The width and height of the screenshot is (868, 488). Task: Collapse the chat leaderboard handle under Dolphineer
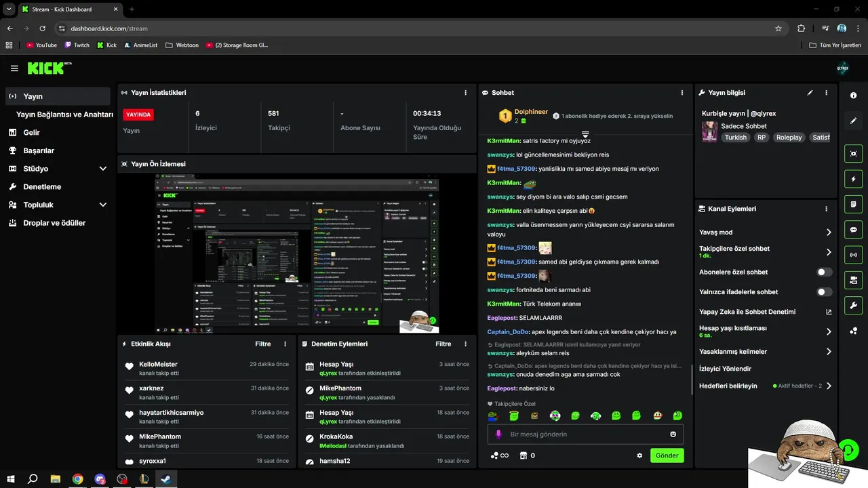pos(585,134)
